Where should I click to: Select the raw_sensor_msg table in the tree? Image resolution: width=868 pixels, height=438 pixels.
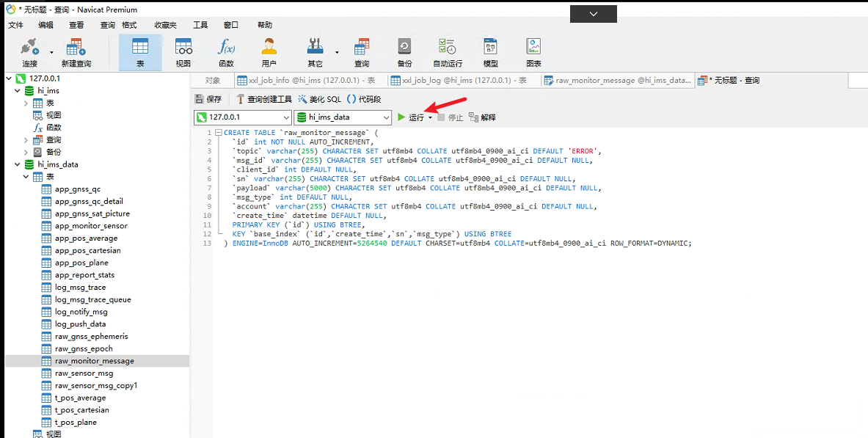tap(84, 373)
